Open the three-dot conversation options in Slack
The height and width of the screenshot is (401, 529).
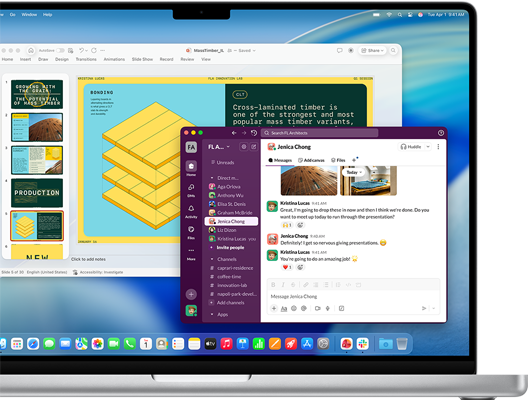click(438, 147)
